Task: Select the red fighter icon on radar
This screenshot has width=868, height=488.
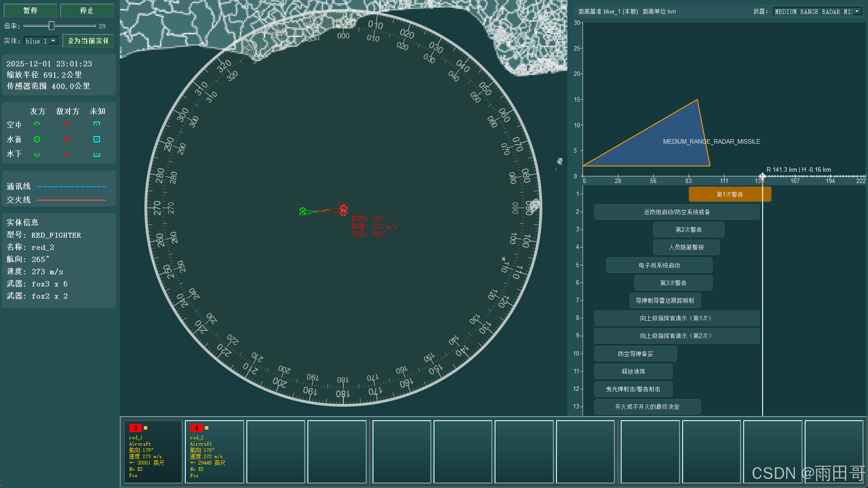Action: (343, 209)
